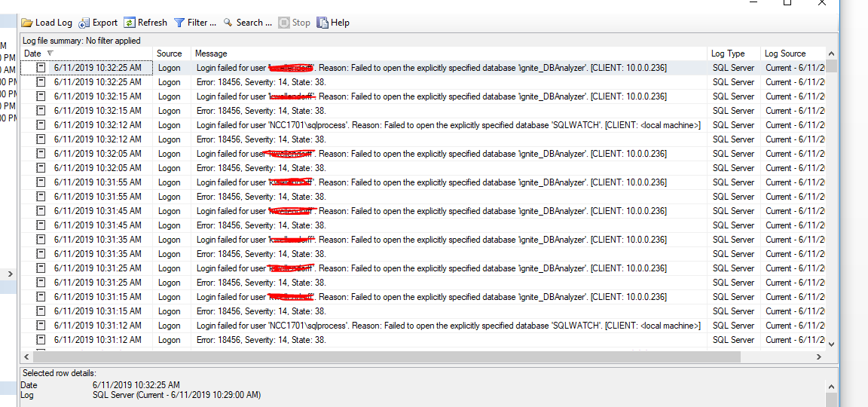Click log entry icon for 10:32:12 AM SQLWATCH login failed row
Image resolution: width=868 pixels, height=407 pixels.
click(41, 125)
